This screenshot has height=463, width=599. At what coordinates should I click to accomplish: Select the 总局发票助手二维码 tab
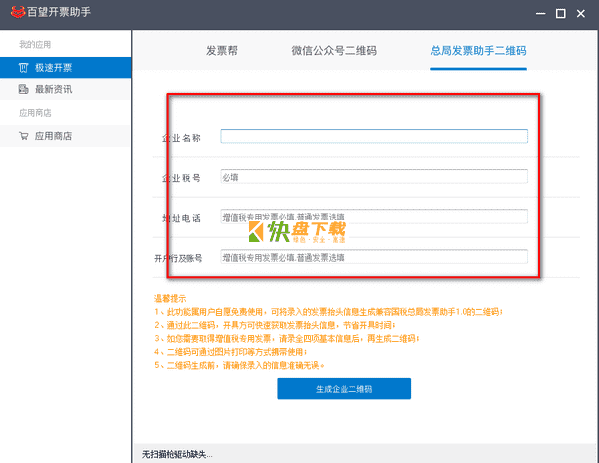coord(478,51)
